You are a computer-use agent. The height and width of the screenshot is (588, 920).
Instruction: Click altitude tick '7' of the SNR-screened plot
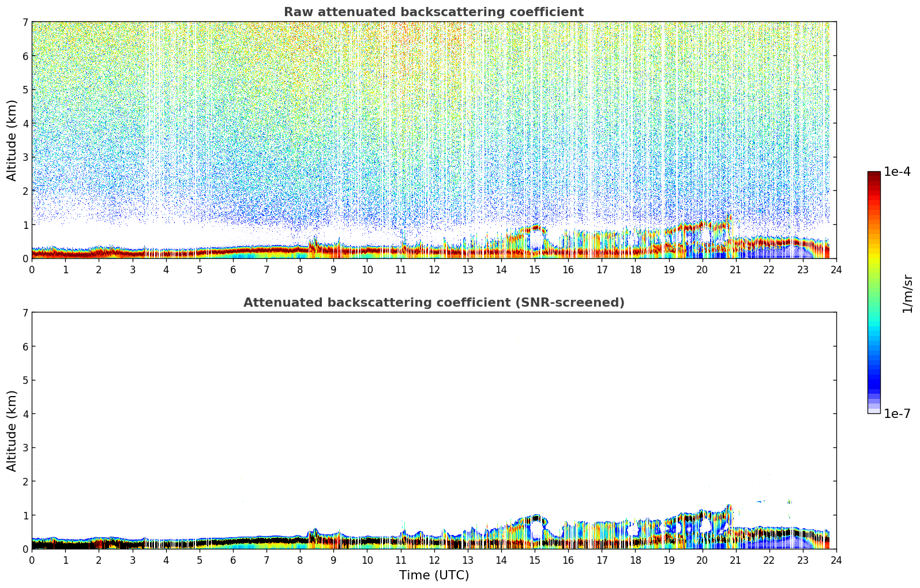pos(25,313)
